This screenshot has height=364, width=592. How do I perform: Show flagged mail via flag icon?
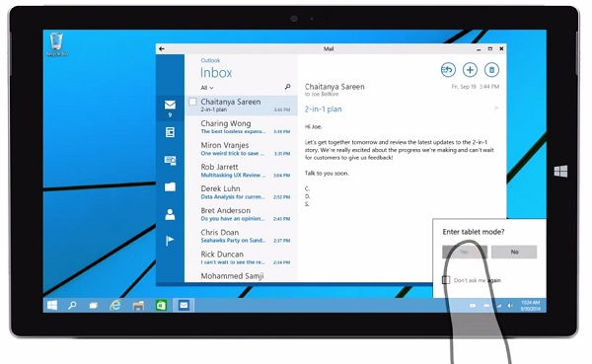click(x=170, y=241)
